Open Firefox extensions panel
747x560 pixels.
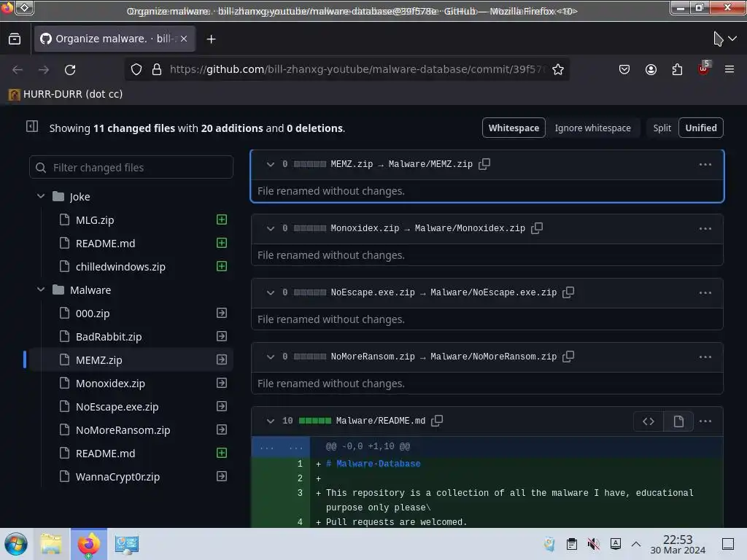pos(677,69)
